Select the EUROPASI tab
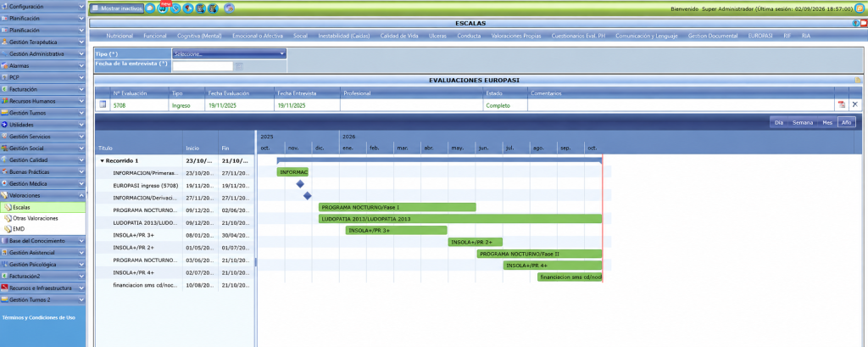868x347 pixels. 760,36
